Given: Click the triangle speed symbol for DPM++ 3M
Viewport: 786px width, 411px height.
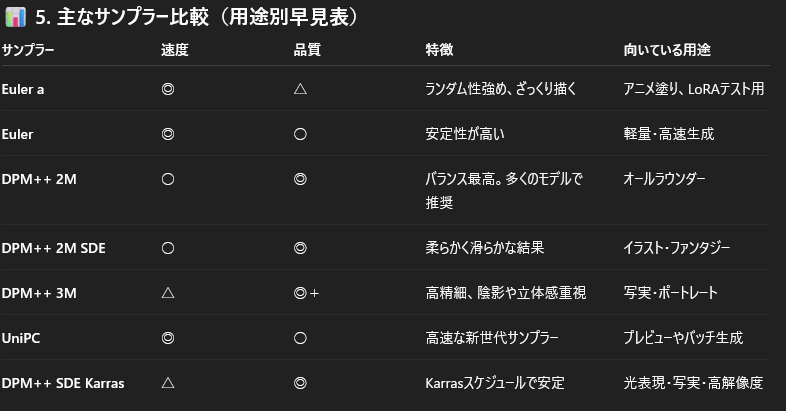Looking at the screenshot, I should click(x=168, y=293).
